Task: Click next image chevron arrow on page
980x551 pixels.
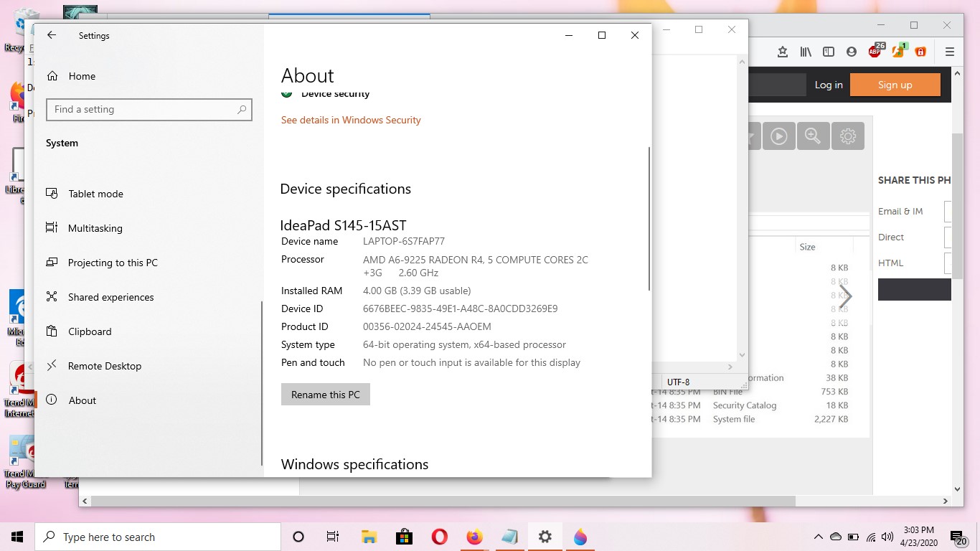Action: pos(846,296)
